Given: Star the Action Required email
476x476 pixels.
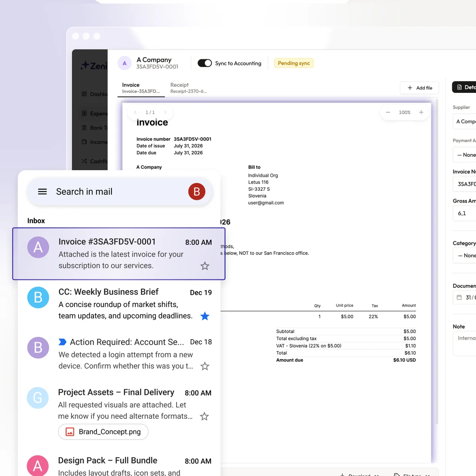Looking at the screenshot, I should [x=205, y=366].
